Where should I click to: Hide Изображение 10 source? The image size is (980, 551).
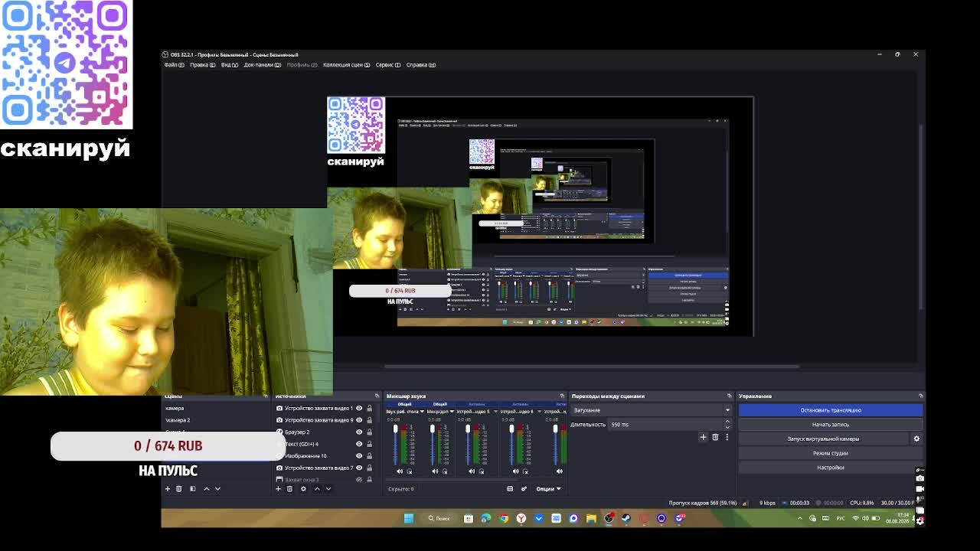coord(358,455)
